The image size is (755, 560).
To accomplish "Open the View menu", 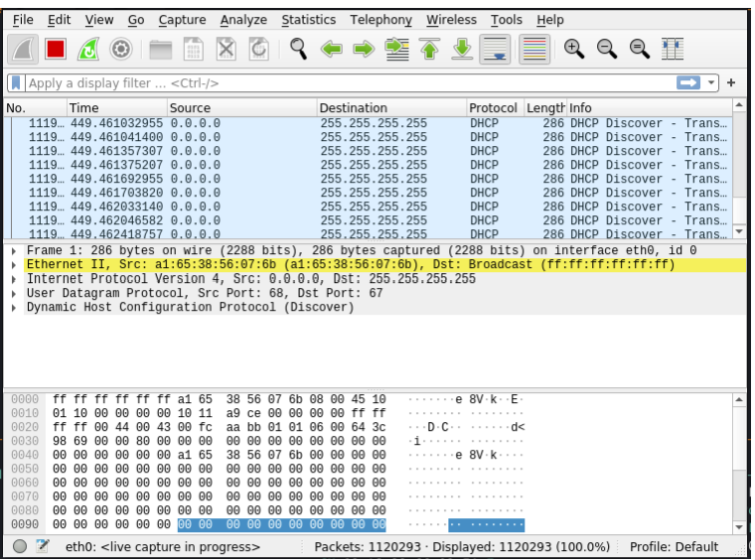I will tap(99, 20).
